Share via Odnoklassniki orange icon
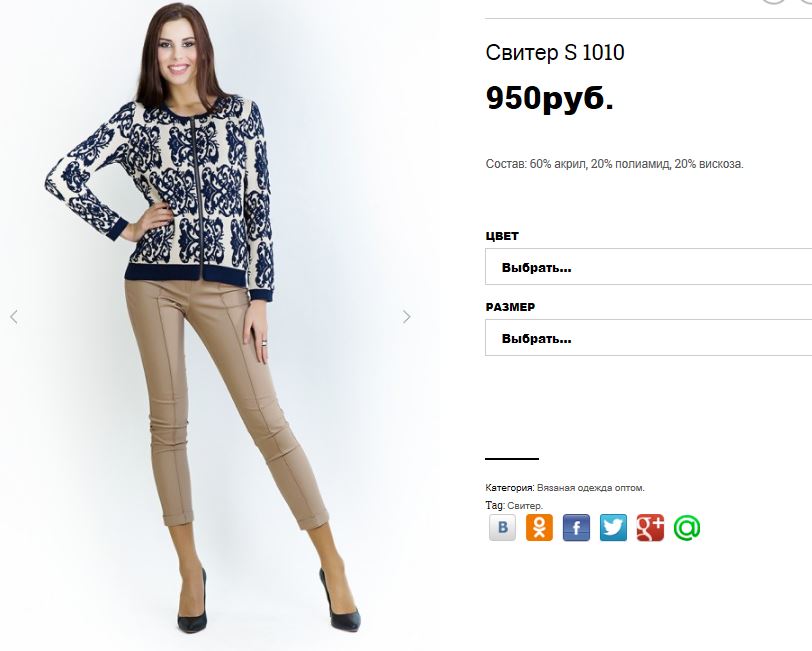Screen dimensions: 812x651 539,528
